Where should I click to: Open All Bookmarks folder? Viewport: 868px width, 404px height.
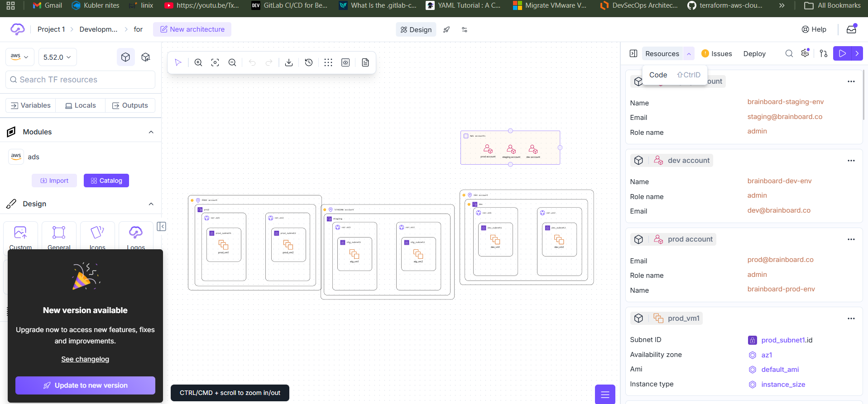tap(832, 5)
